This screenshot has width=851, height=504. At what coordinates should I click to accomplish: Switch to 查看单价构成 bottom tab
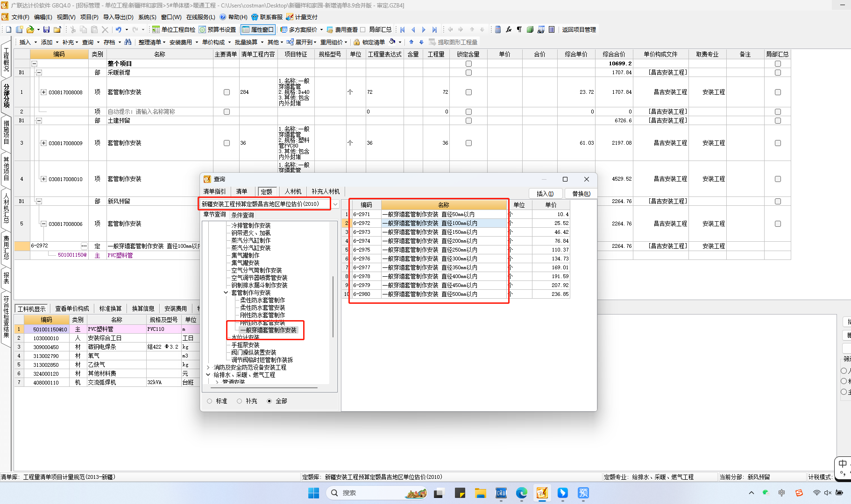72,309
